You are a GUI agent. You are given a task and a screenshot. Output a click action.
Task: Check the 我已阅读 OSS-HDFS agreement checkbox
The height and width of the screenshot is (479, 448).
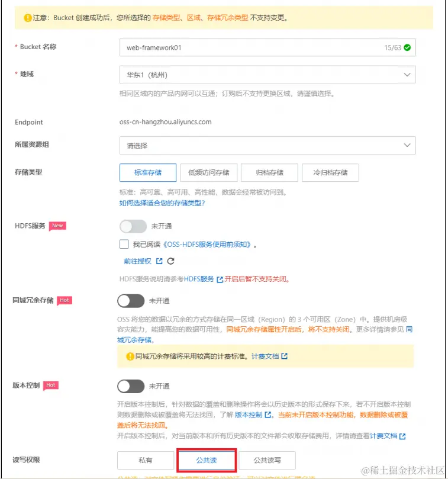pyautogui.click(x=124, y=245)
